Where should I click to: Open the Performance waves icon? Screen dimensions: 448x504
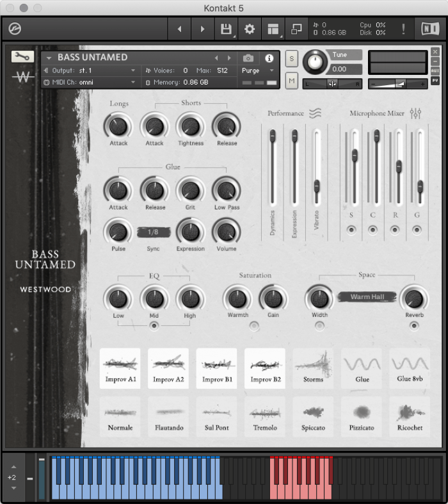coord(315,113)
